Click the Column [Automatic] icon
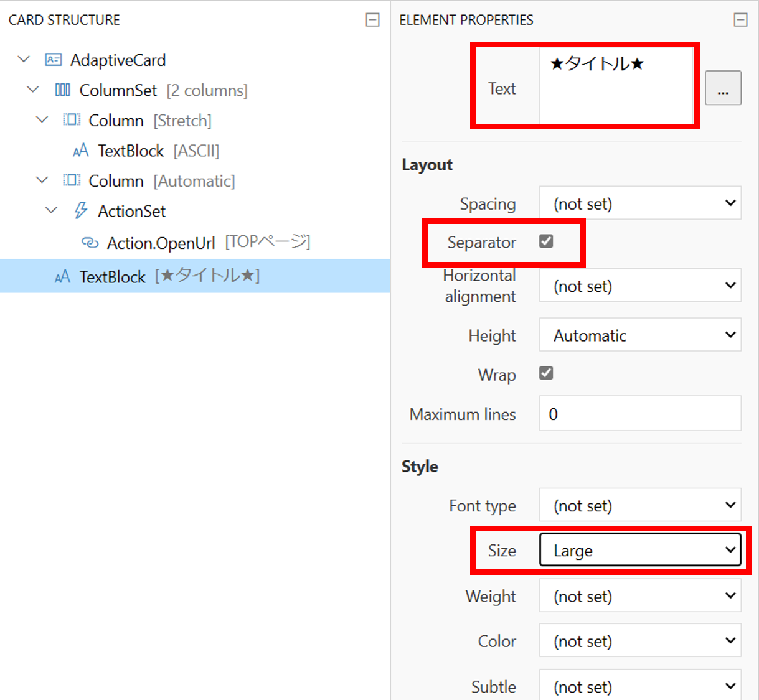 72,180
